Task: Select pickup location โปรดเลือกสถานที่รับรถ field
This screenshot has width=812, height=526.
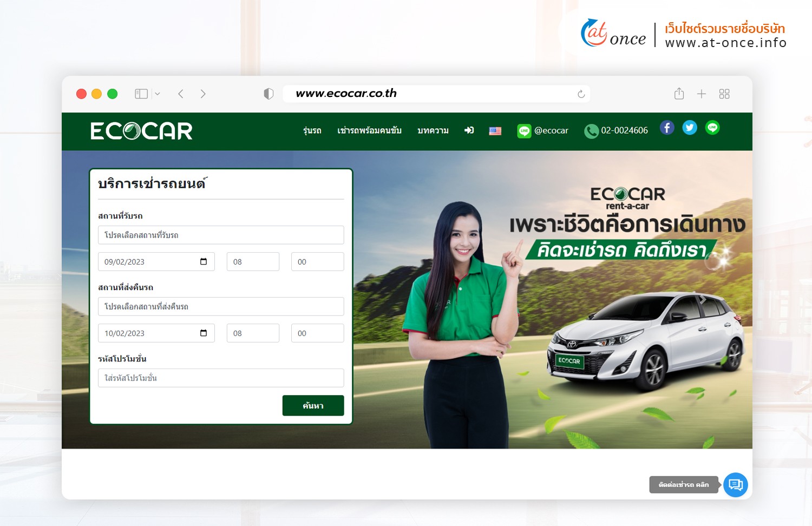Action: click(221, 235)
